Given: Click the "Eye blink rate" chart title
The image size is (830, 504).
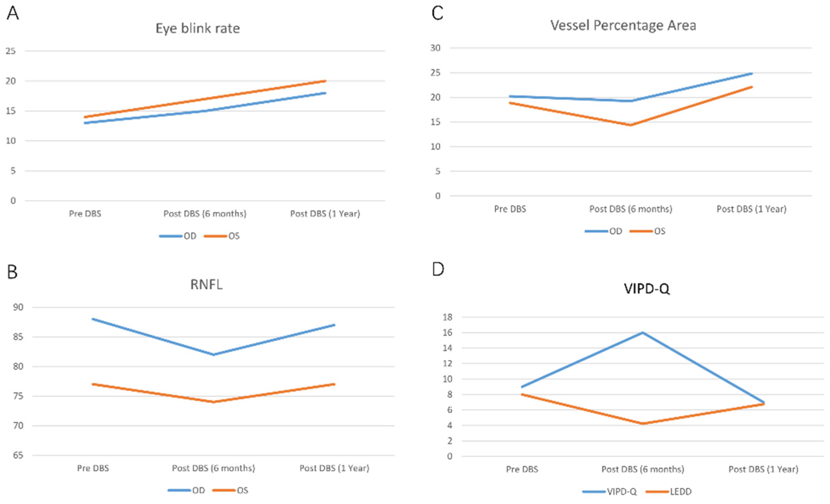Looking at the screenshot, I should [198, 29].
